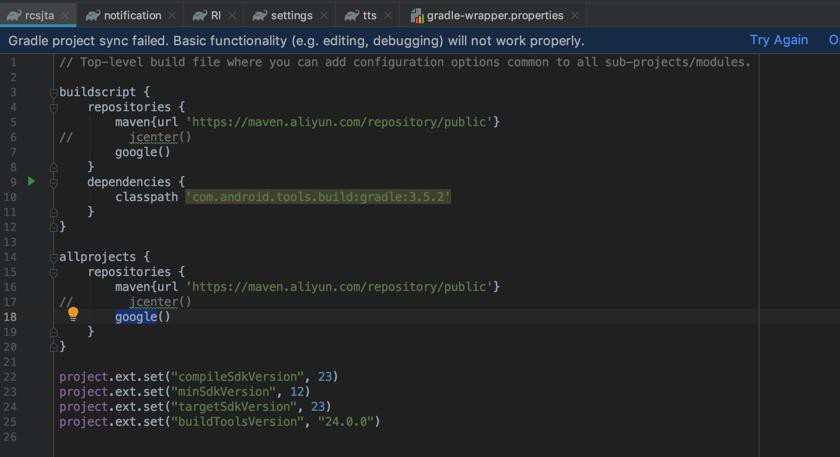Click the Gradle file icon on rcsjta tab
The width and height of the screenshot is (840, 457).
coord(14,16)
